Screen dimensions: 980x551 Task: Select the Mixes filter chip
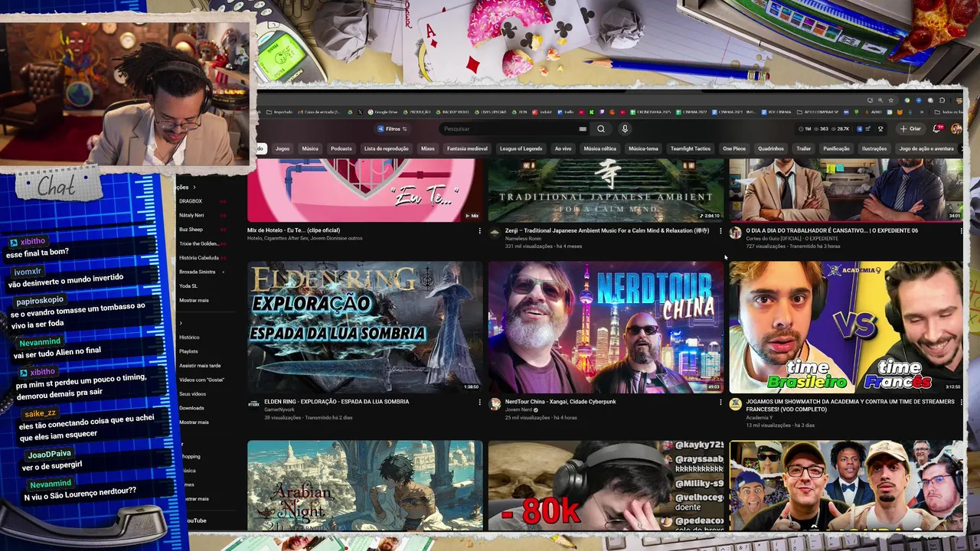coord(428,148)
